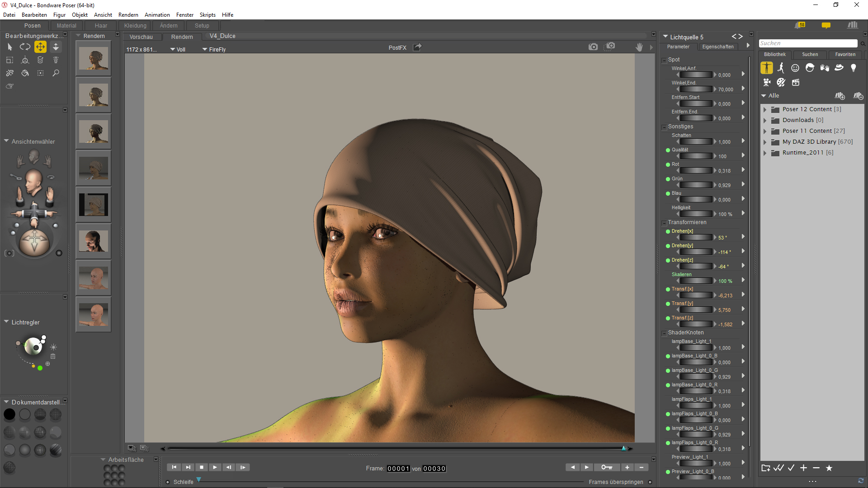868x488 pixels.
Task: Click the add library runtime icon
Action: point(840,96)
